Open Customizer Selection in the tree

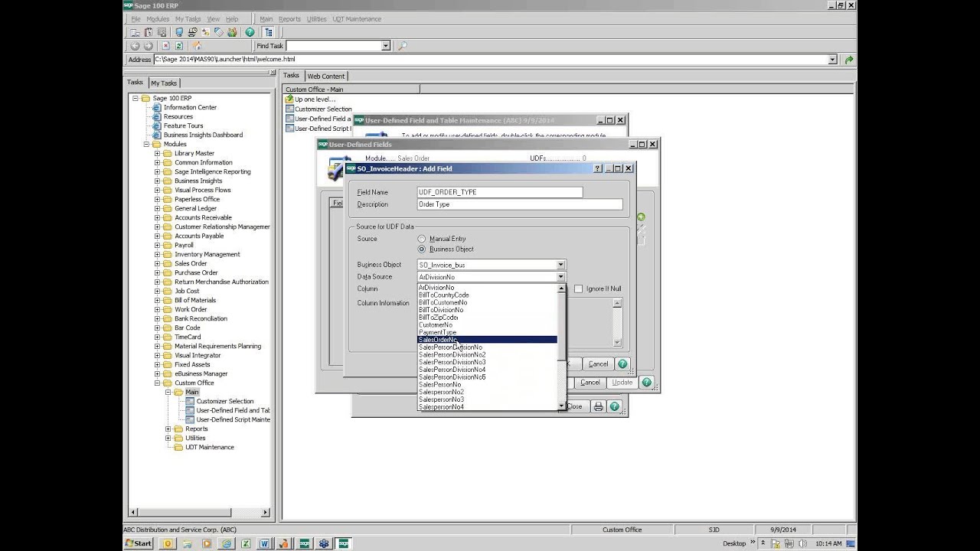click(225, 401)
